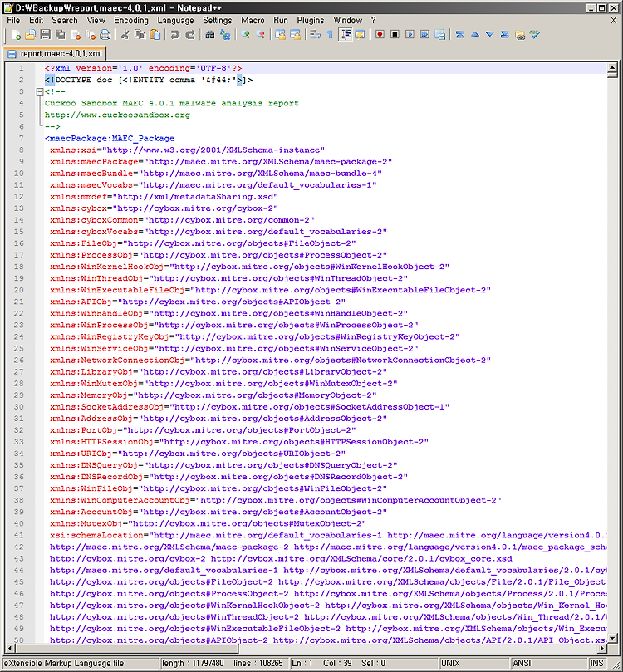
Task: Undo the last action
Action: click(x=174, y=35)
